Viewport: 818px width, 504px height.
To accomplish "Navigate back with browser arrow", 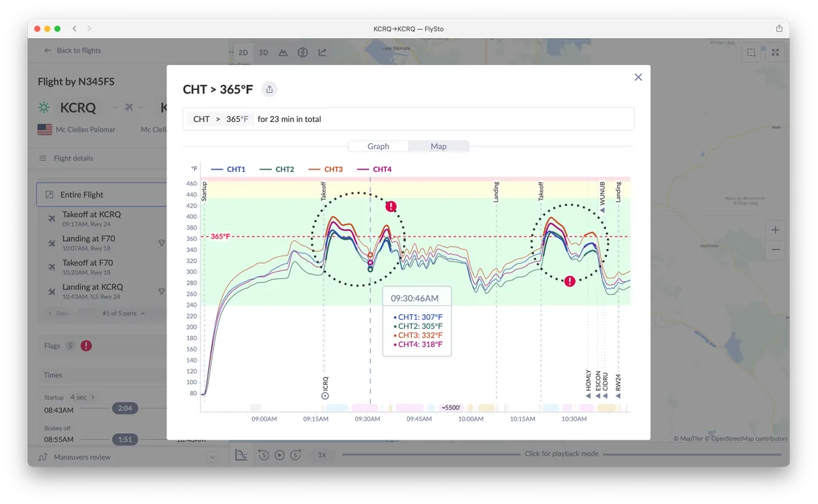I will point(74,28).
